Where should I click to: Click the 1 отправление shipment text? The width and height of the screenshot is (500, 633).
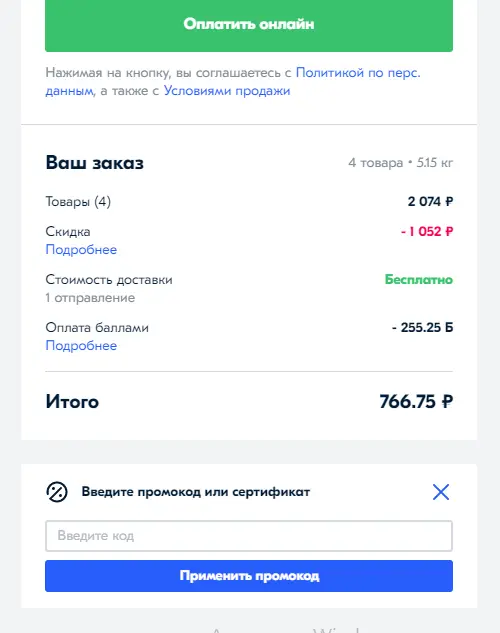click(x=90, y=298)
